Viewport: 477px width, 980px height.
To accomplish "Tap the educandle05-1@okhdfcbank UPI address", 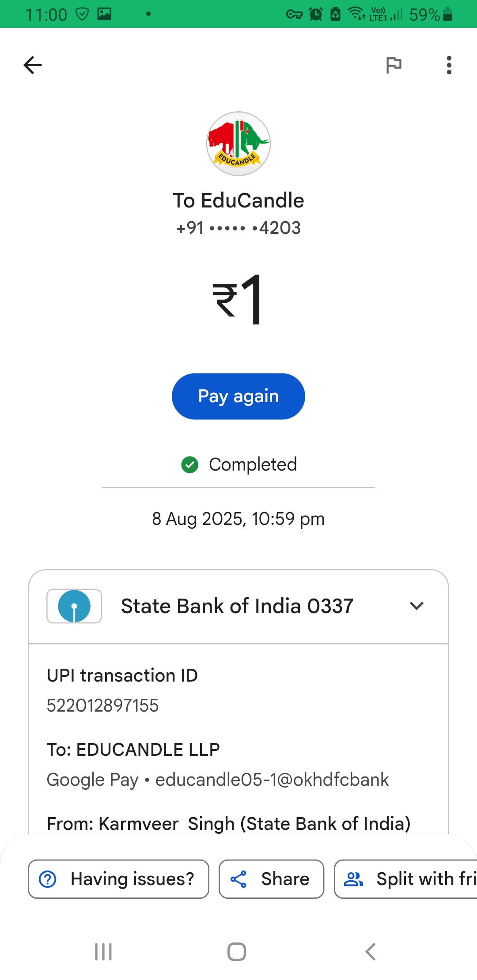I will (x=272, y=780).
